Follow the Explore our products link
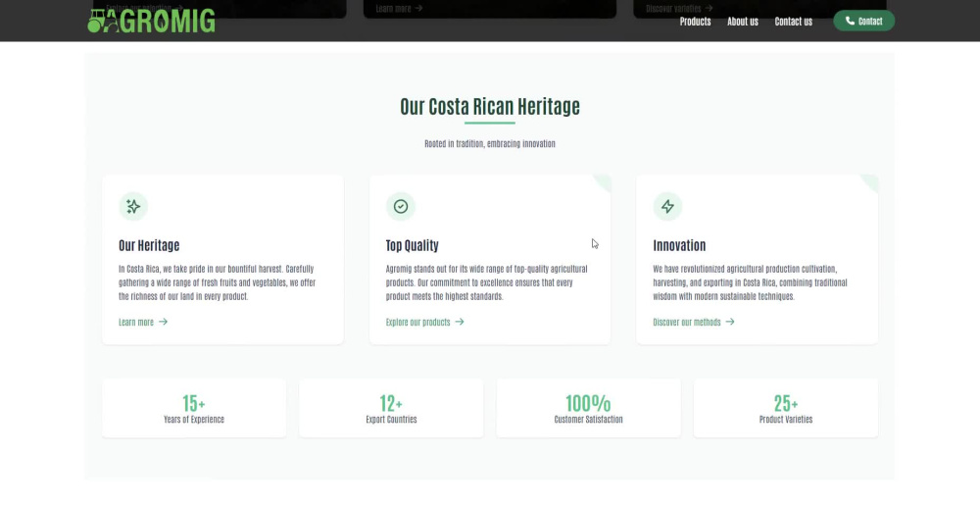Viewport: 980px width, 509px height. click(425, 322)
